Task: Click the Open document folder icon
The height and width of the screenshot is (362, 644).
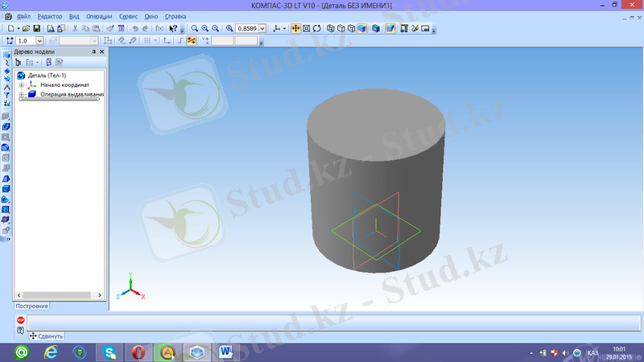Action: coord(26,28)
